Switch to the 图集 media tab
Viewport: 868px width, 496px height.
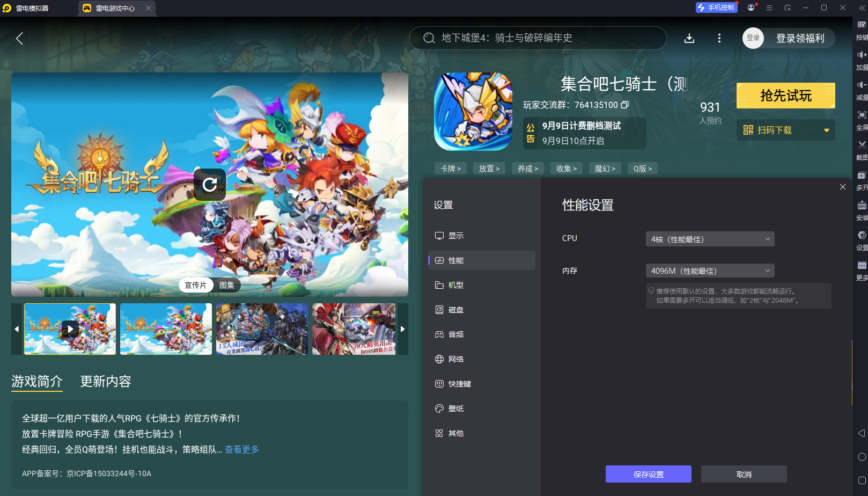tap(227, 285)
